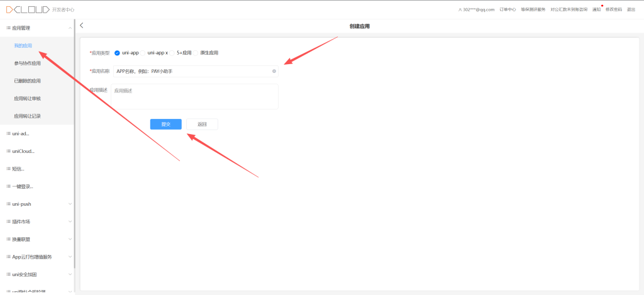
Task: Click the sidebar vertical scrollbar
Action: (74, 144)
